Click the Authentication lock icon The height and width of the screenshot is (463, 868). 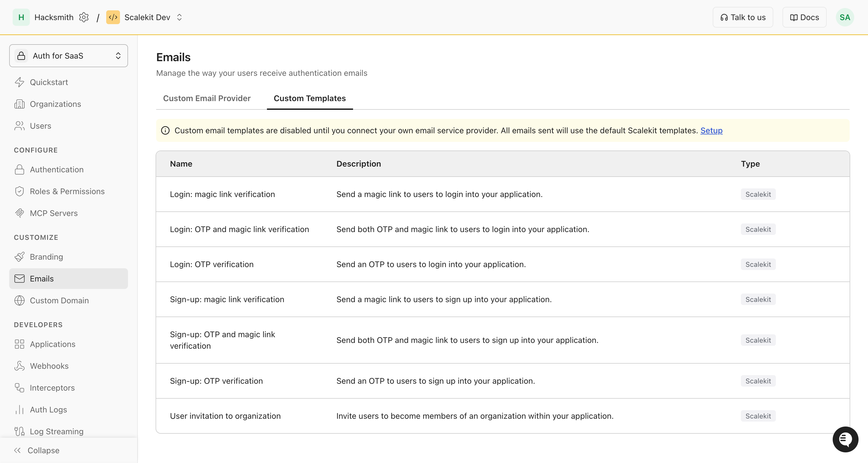20,169
